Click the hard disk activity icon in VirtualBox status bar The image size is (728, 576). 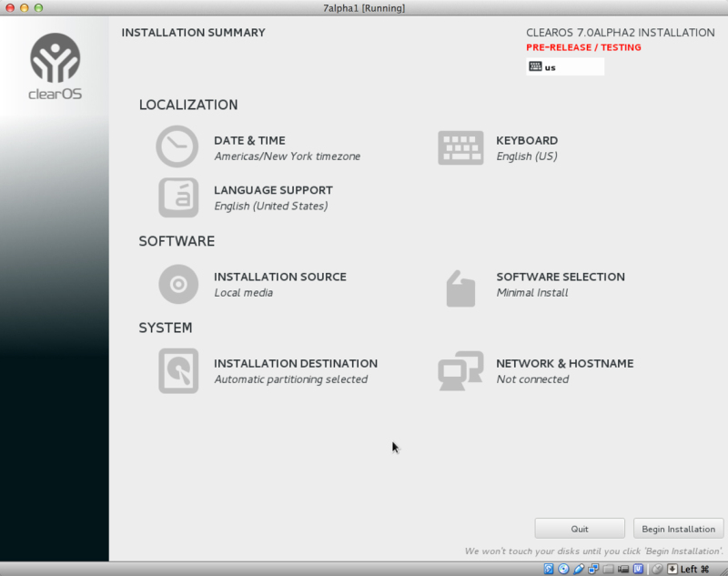549,569
